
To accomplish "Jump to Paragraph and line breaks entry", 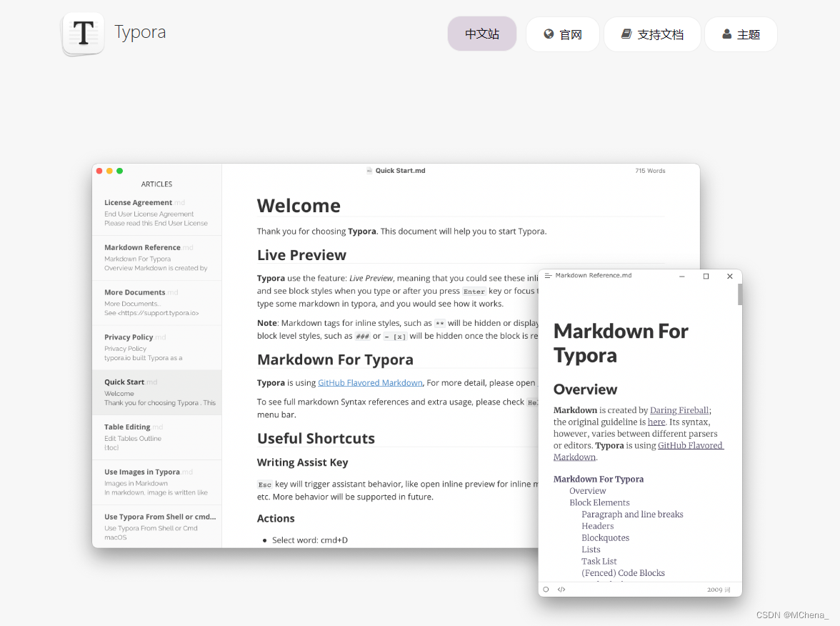I will pos(632,515).
